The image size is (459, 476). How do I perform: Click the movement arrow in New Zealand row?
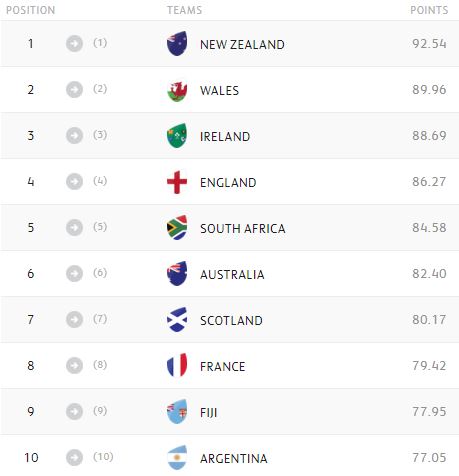pos(74,43)
